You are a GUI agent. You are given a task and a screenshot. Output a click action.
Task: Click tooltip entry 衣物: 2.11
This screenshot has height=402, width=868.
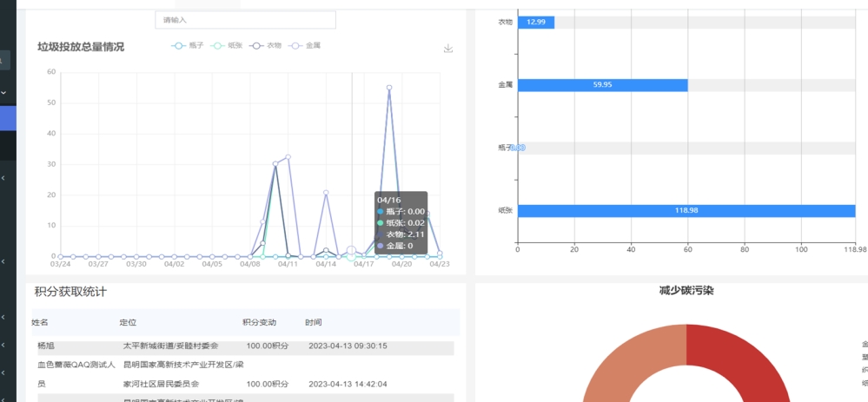[x=401, y=234]
